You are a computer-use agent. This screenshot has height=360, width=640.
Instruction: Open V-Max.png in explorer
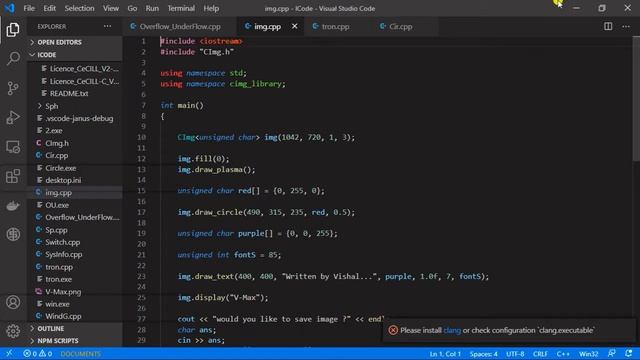click(x=63, y=292)
